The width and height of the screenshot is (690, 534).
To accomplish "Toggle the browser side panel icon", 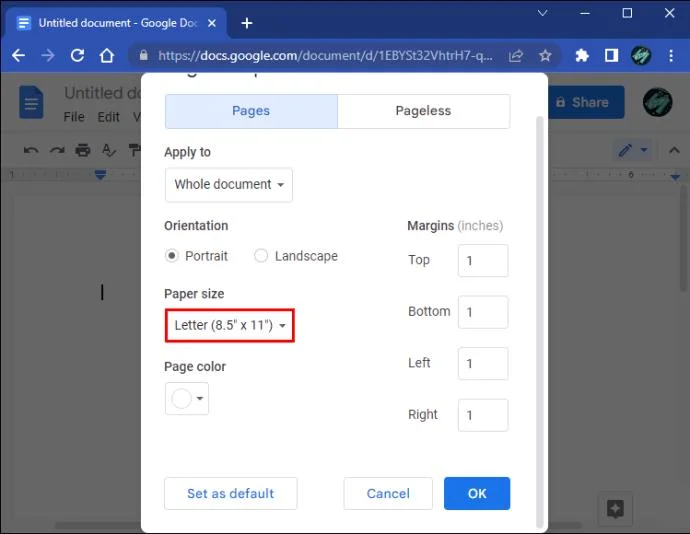I will tap(611, 55).
